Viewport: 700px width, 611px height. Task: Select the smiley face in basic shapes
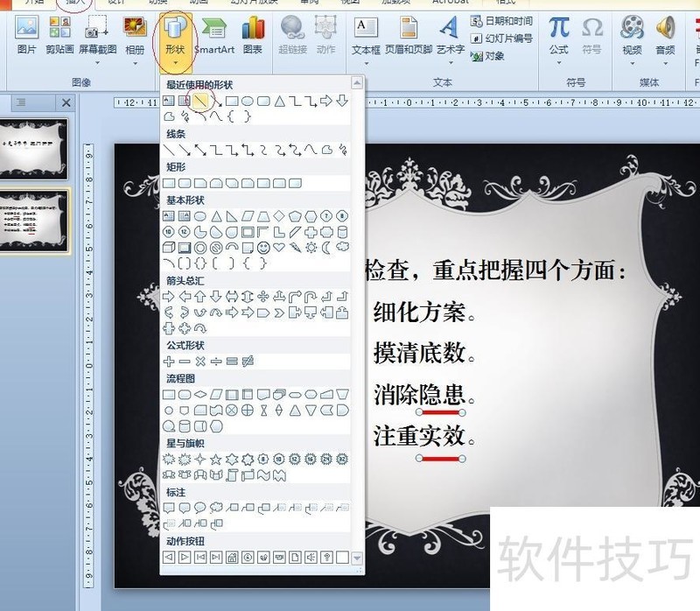pos(263,248)
